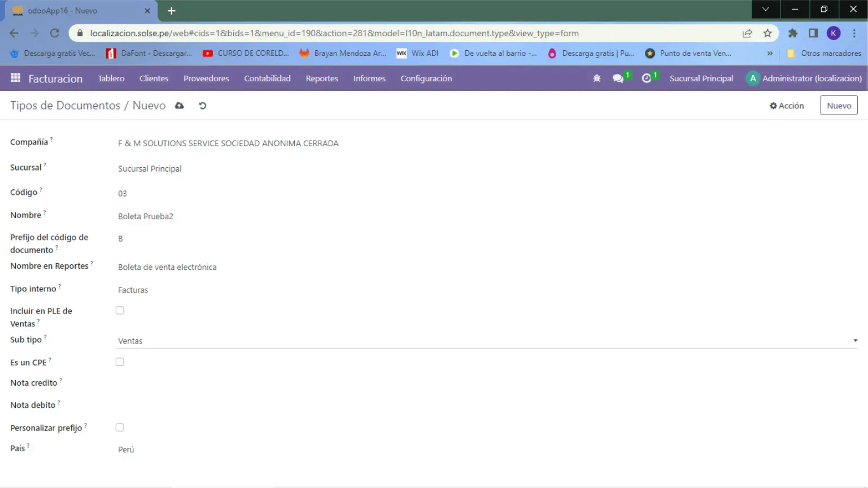The height and width of the screenshot is (488, 868).
Task: Open Sucursal Principal branch selector
Action: 701,79
